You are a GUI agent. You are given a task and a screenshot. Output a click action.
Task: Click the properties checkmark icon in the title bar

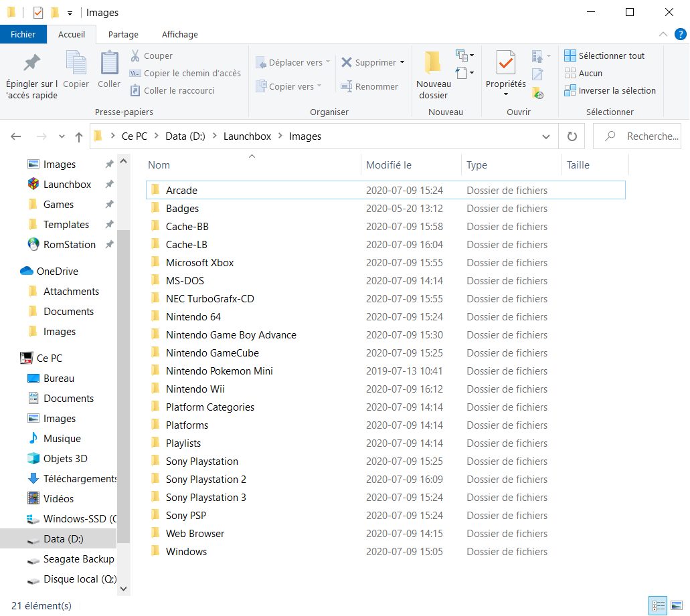pos(38,13)
